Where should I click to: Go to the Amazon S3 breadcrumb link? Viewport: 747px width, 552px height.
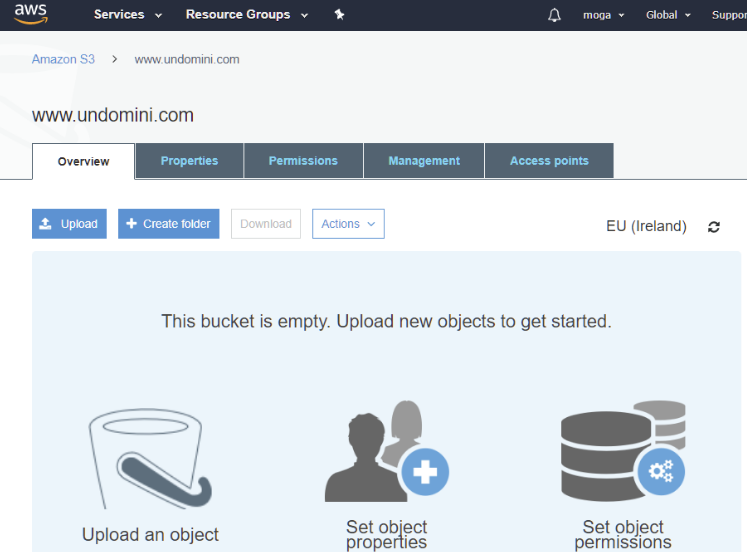point(63,59)
